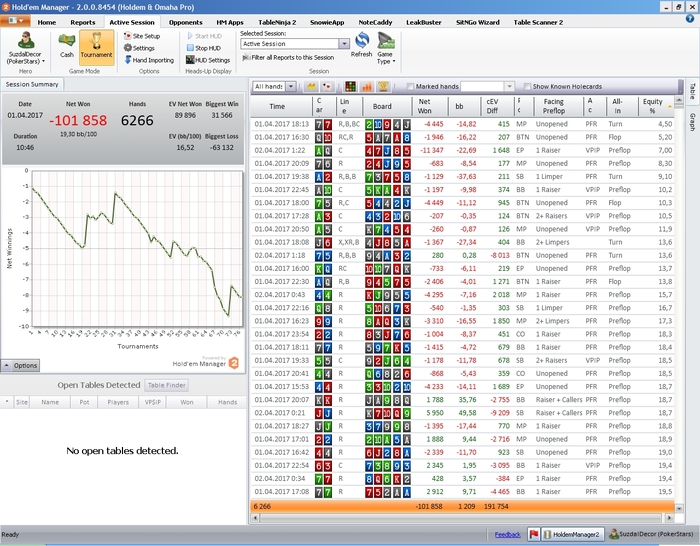Open Site Setup options
Screen dimensions: 700x546
click(142, 36)
